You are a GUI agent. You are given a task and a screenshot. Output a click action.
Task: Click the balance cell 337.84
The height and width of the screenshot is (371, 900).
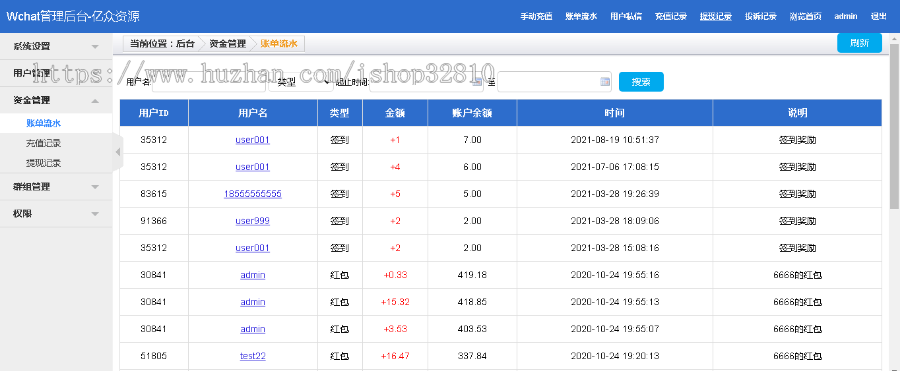pos(472,356)
